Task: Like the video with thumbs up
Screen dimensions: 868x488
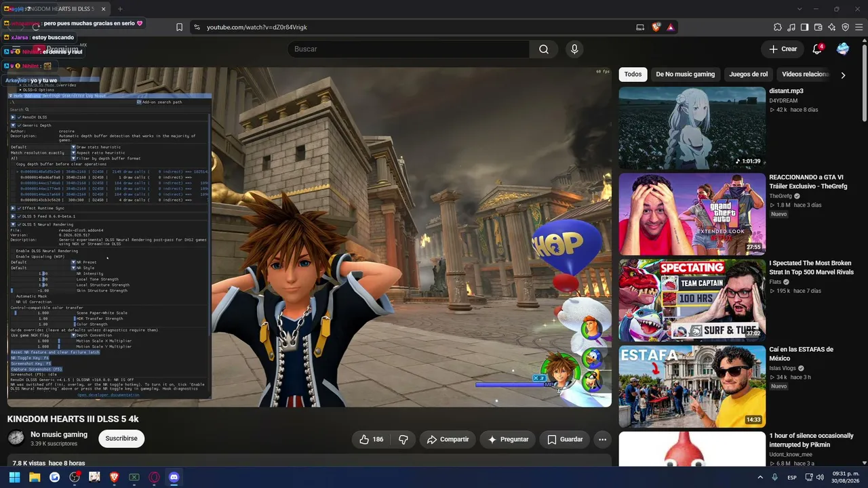Action: pyautogui.click(x=371, y=439)
